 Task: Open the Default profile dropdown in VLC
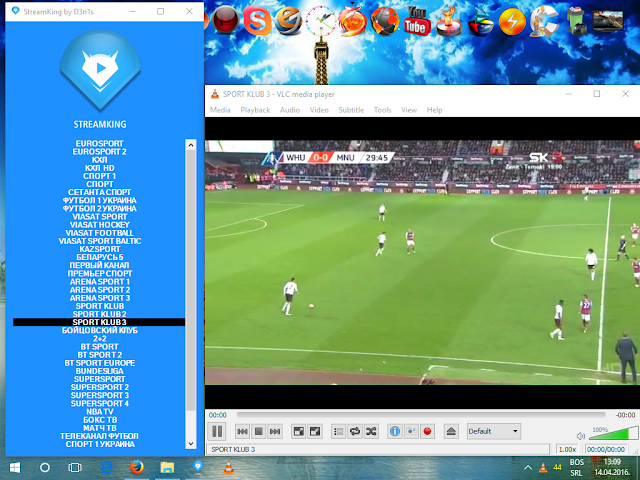point(493,431)
